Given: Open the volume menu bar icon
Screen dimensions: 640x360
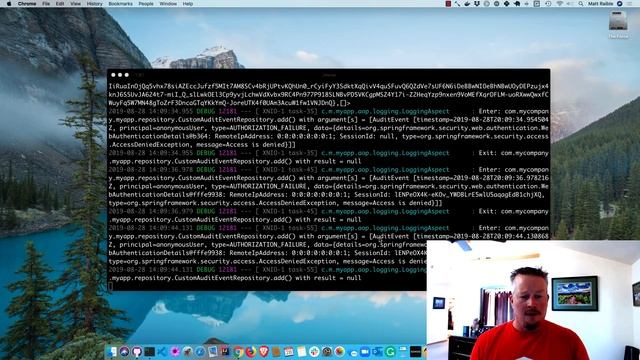Looking at the screenshot, I should 569,4.
